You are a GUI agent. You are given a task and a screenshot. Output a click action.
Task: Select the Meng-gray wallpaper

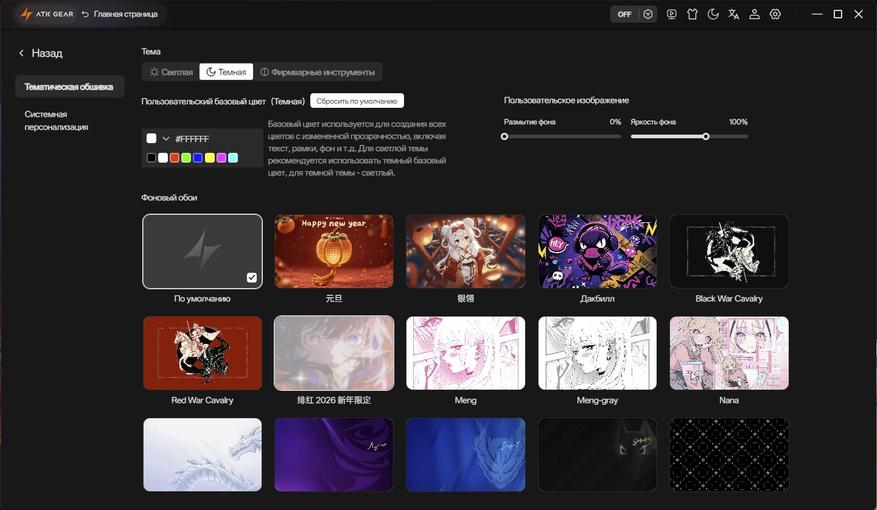pyautogui.click(x=597, y=353)
